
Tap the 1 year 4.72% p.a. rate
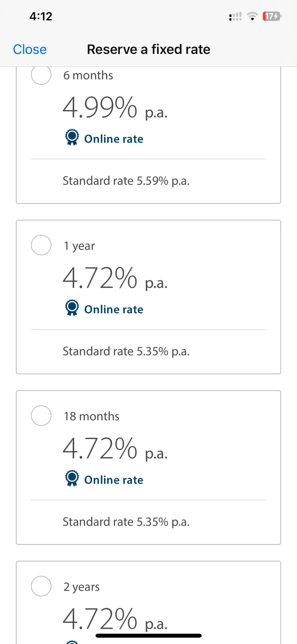tap(115, 278)
